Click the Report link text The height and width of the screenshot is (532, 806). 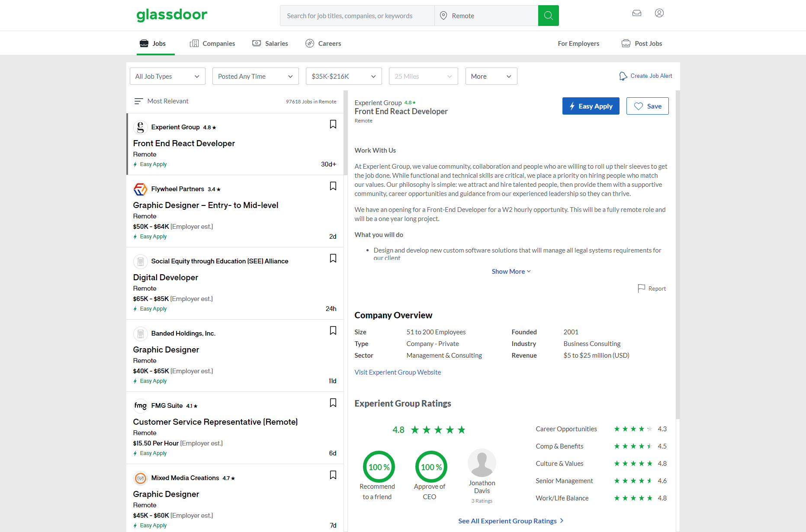657,288
